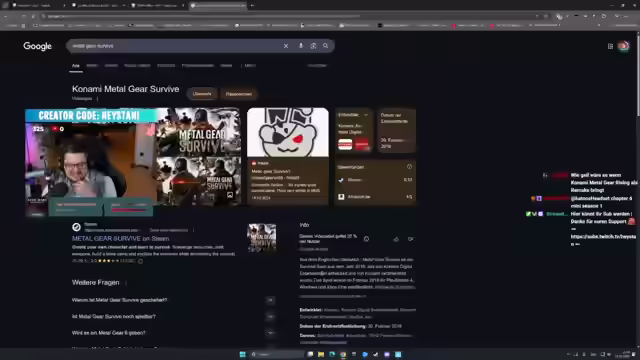Open the Reddit post card with mascot image
The height and width of the screenshot is (360, 640).
(288, 156)
